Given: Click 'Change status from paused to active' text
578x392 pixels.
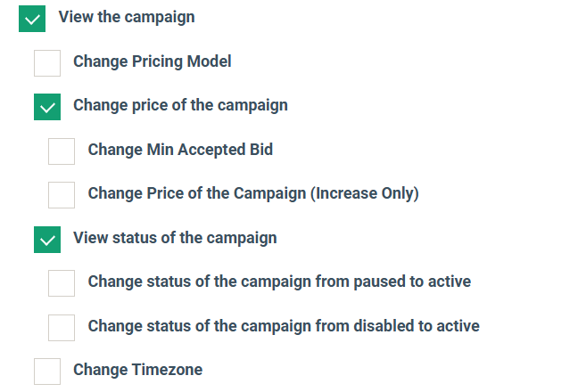Looking at the screenshot, I should click(x=279, y=282).
